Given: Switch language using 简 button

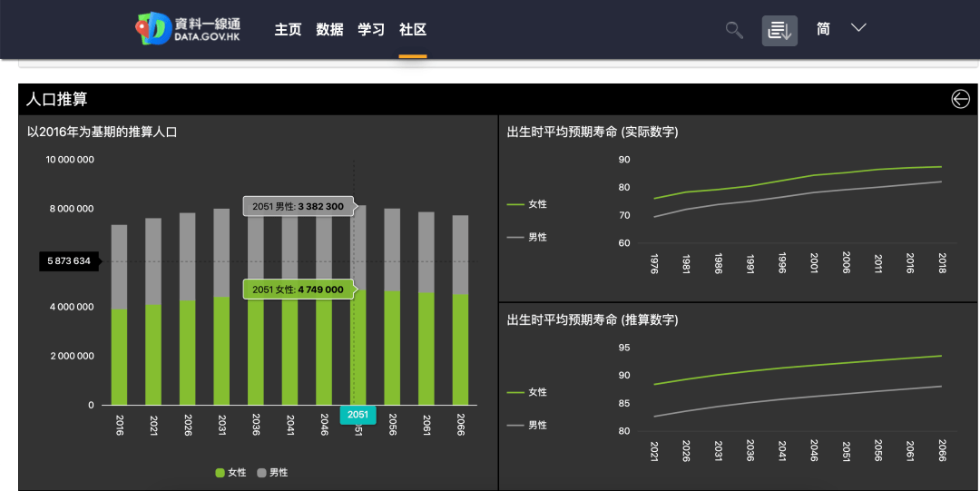Looking at the screenshot, I should coord(823,29).
